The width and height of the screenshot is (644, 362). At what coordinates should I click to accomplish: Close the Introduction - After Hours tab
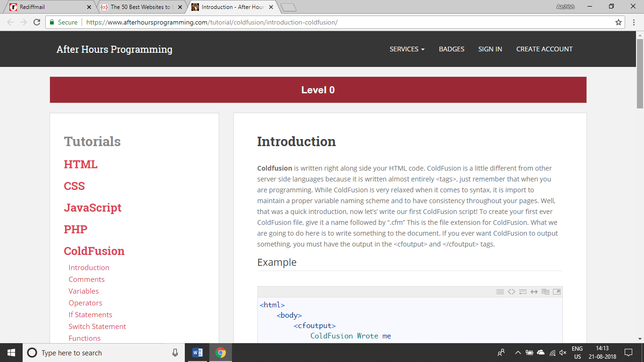[270, 7]
